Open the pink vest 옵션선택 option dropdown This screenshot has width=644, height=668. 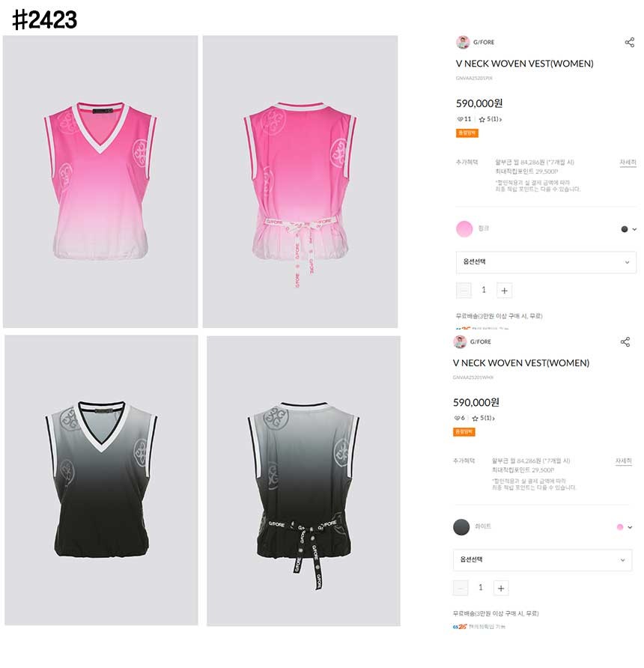pos(546,262)
